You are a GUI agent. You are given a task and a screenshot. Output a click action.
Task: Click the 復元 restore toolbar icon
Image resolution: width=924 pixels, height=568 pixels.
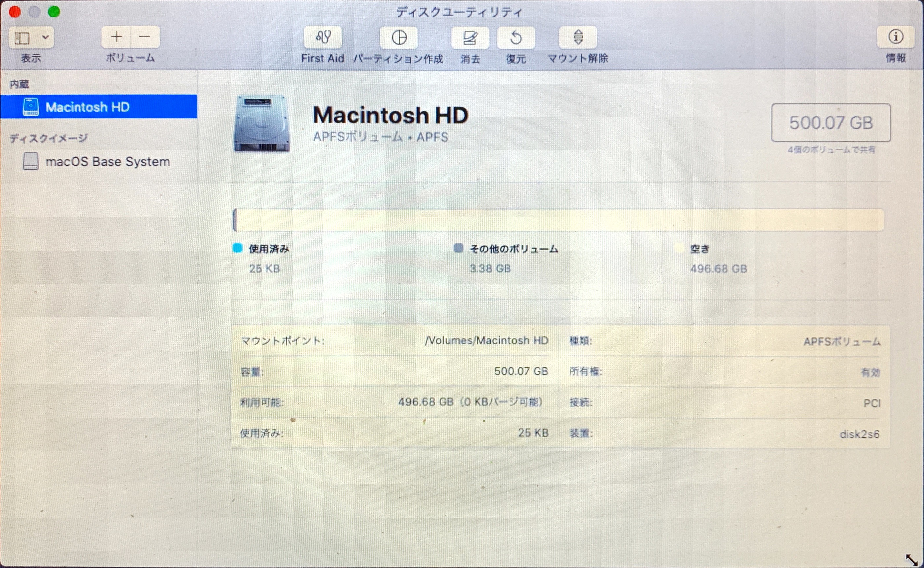pos(516,37)
